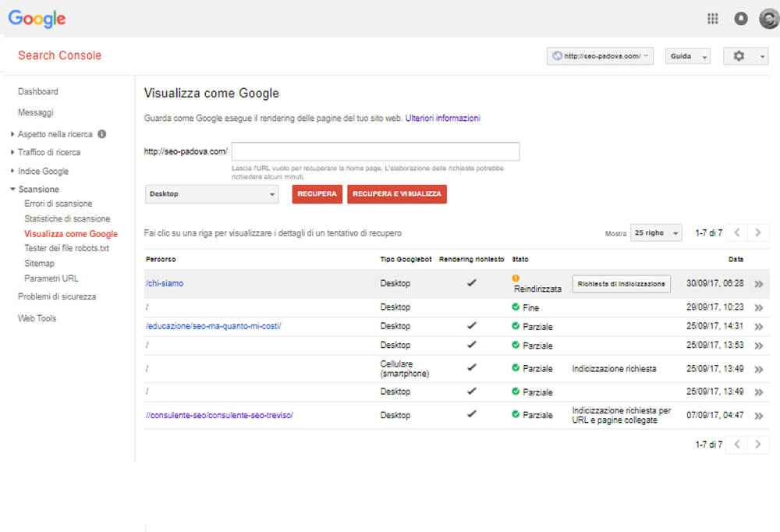The width and height of the screenshot is (780, 532).
Task: Click rendering checkmark in /chi-siamo row
Action: click(472, 282)
